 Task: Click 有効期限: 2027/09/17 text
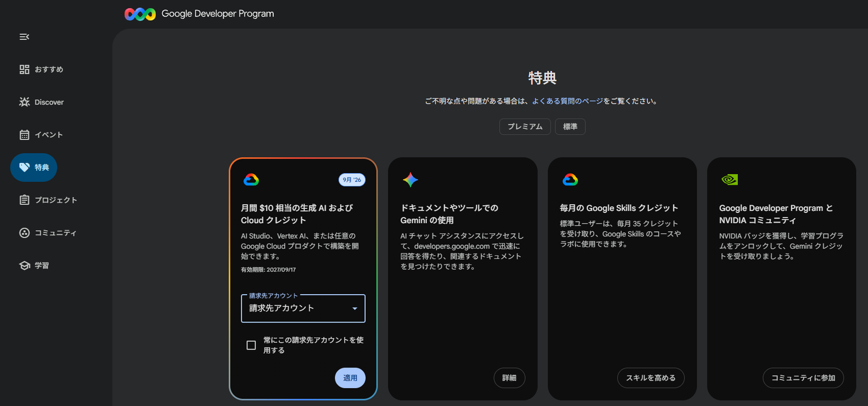click(269, 270)
